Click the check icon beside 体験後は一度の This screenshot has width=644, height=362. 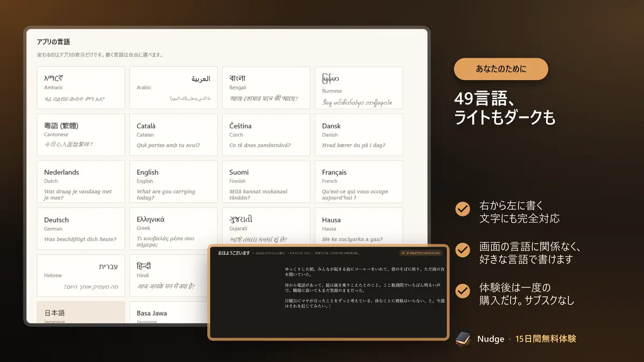click(x=463, y=291)
